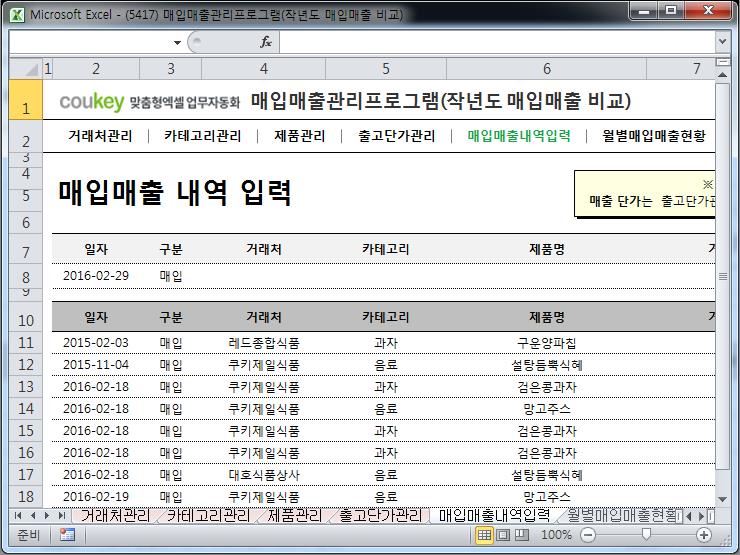Click the 대호식품상사 vendor cell

(x=264, y=475)
